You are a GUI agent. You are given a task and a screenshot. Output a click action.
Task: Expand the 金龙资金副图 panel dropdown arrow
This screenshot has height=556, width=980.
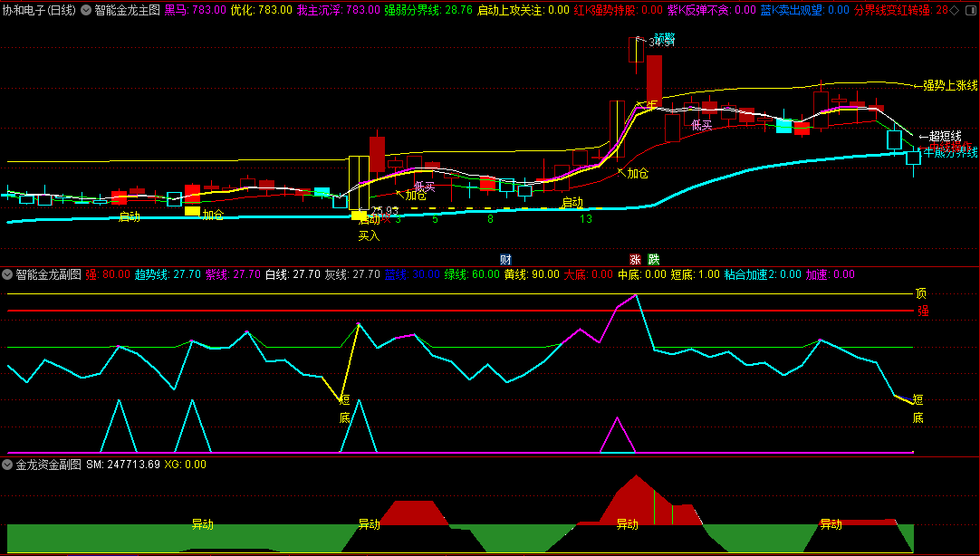pyautogui.click(x=7, y=465)
